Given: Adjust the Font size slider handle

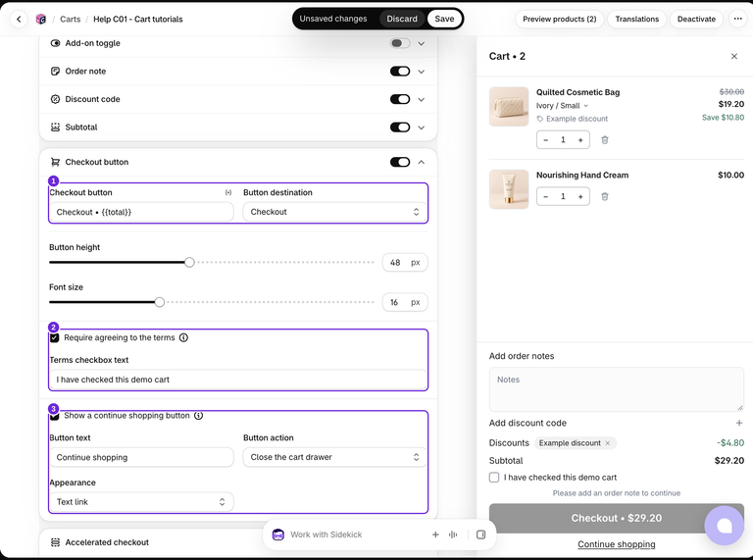Looking at the screenshot, I should 160,302.
